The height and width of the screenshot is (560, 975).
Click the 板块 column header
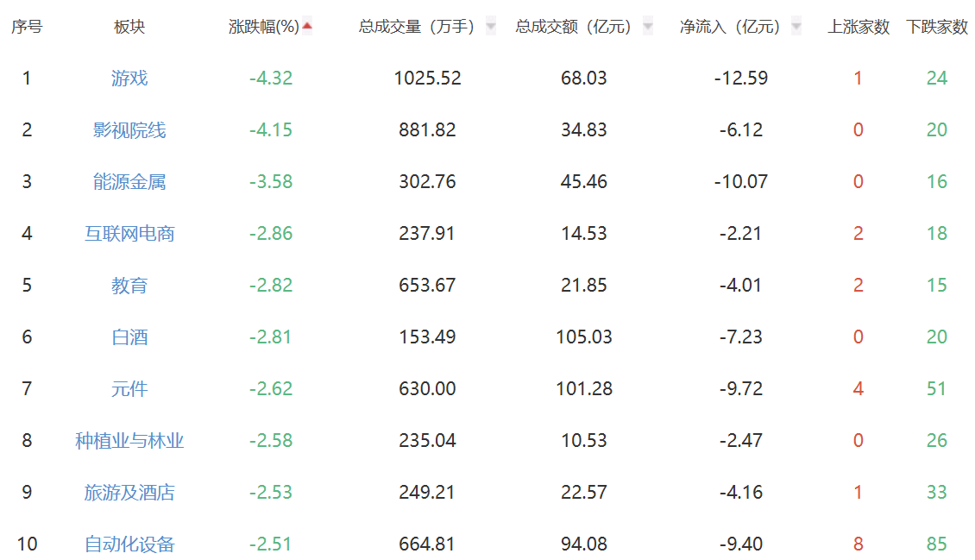[x=129, y=27]
